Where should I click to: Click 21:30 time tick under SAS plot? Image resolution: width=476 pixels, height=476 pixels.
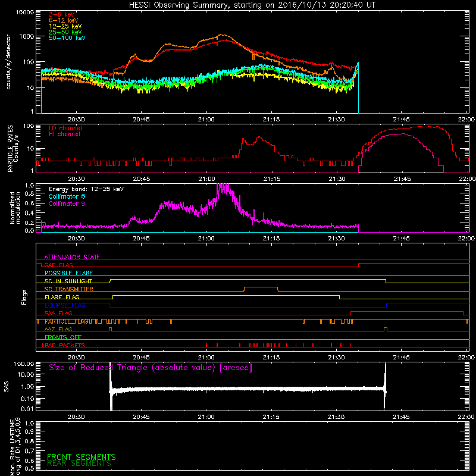pyautogui.click(x=336, y=417)
